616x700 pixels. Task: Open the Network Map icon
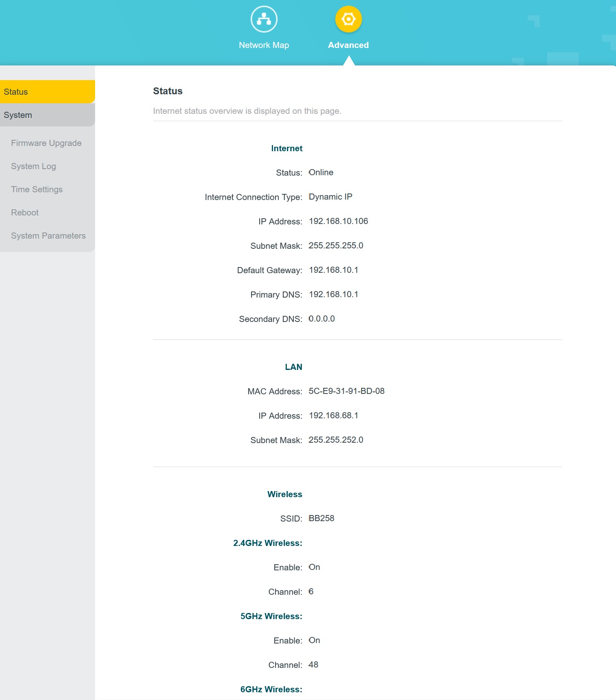click(x=264, y=19)
